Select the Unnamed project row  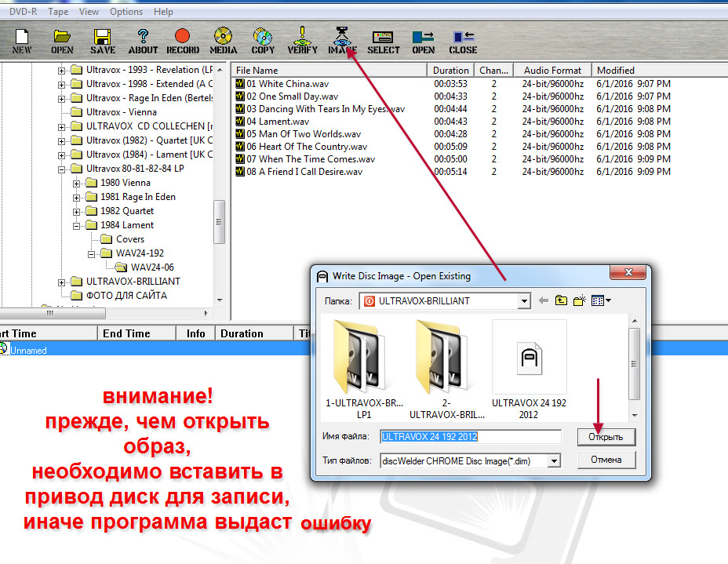(x=364, y=350)
